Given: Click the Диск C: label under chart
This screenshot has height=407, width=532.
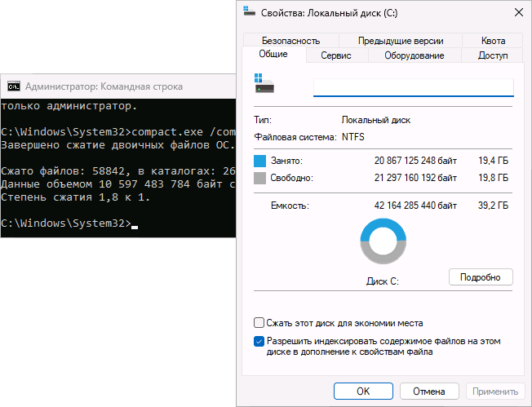Looking at the screenshot, I should tap(383, 281).
